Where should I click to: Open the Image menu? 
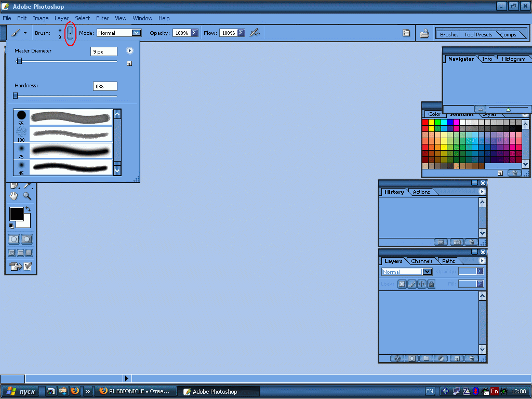click(x=41, y=18)
